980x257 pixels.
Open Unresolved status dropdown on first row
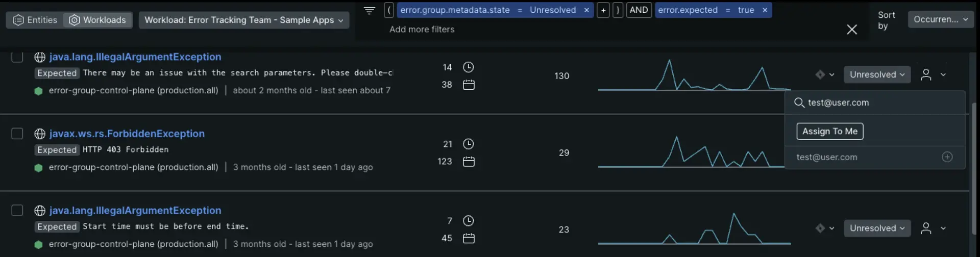coord(877,74)
